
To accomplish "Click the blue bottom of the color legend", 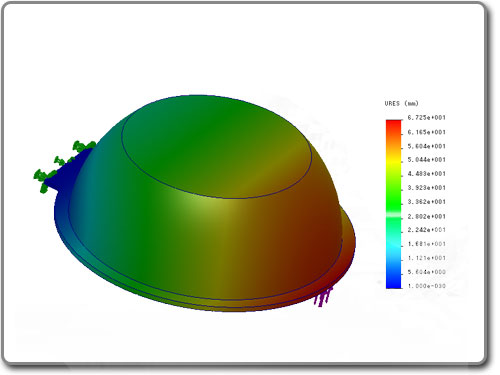I will point(394,281).
